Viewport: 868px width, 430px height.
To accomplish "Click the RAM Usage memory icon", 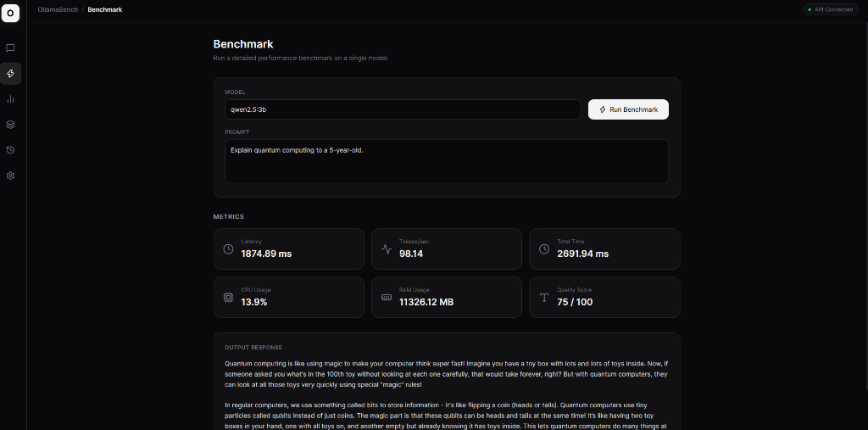I will tap(387, 298).
